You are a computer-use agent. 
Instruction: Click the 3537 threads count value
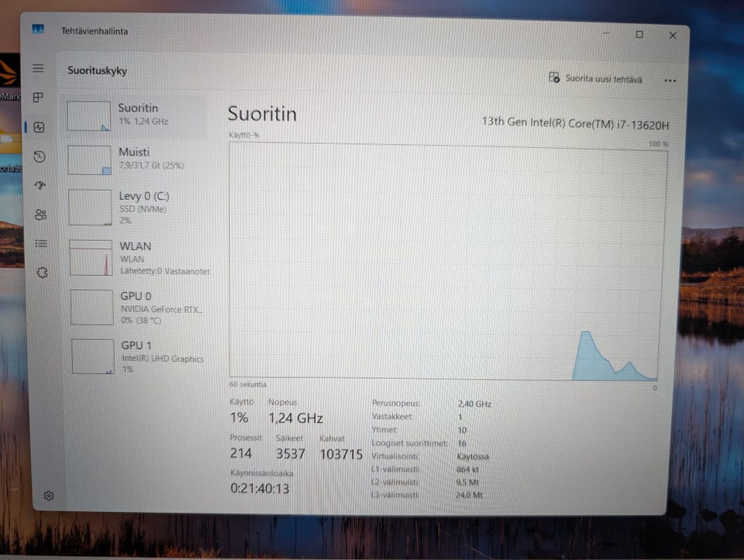click(291, 454)
